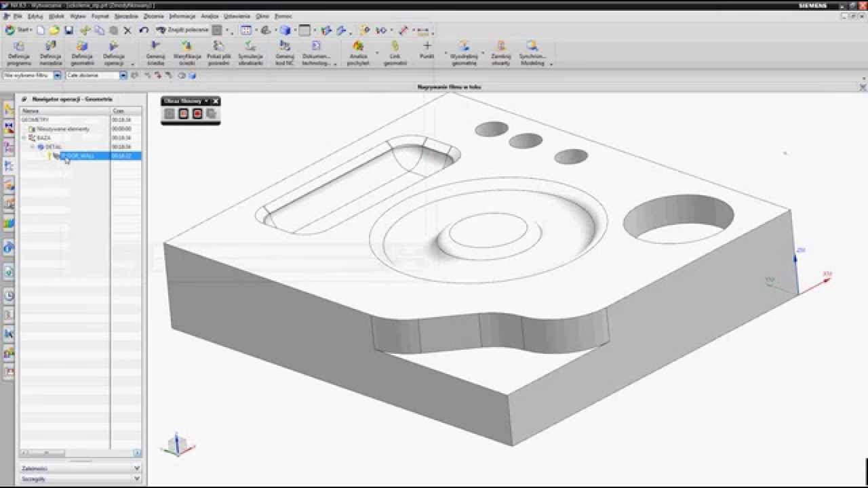This screenshot has width=868, height=488.
Task: Collapse the BAZA tree node
Action: click(24, 138)
